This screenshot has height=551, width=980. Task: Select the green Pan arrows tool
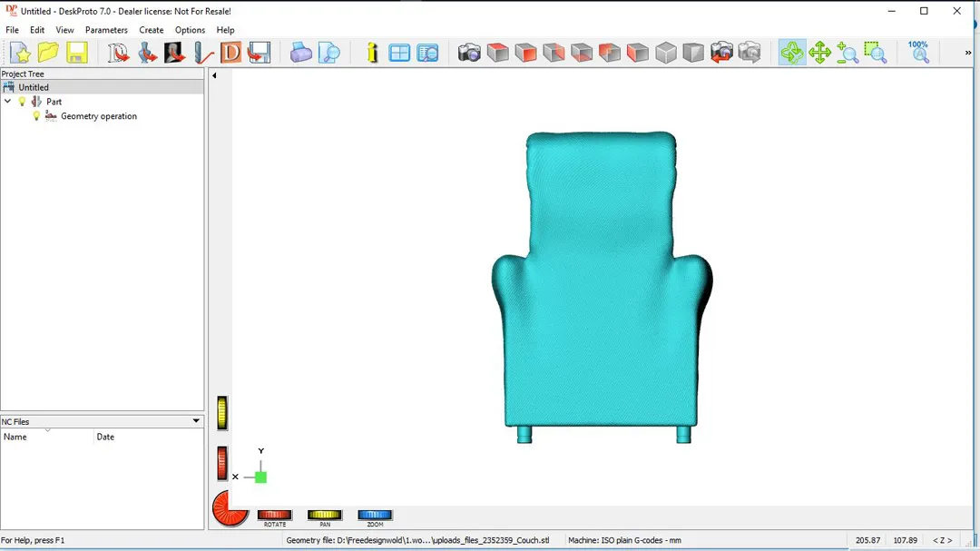(x=820, y=53)
